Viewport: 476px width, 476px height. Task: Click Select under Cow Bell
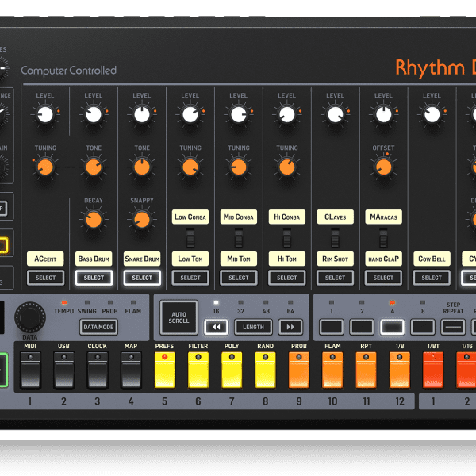click(x=432, y=278)
